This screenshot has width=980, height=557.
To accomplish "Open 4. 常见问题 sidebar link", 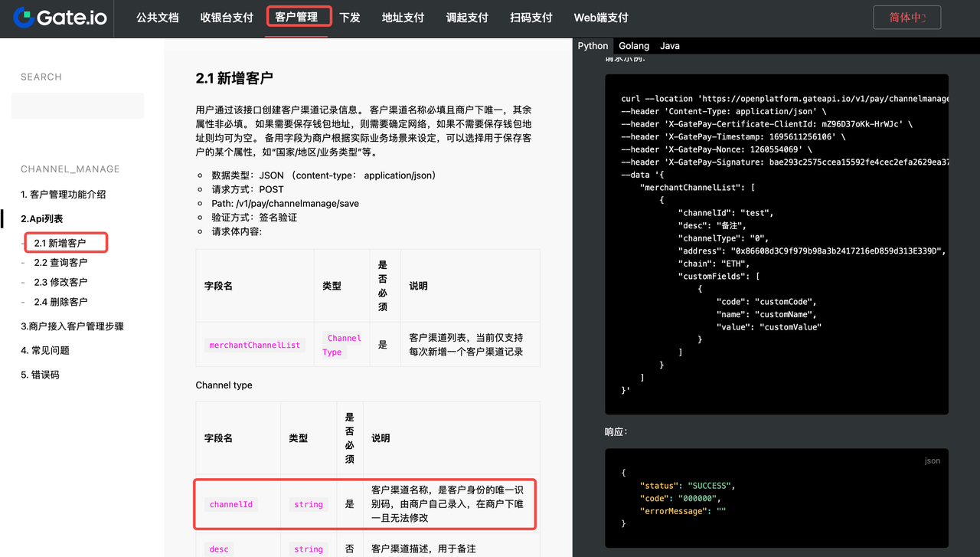I will (45, 350).
